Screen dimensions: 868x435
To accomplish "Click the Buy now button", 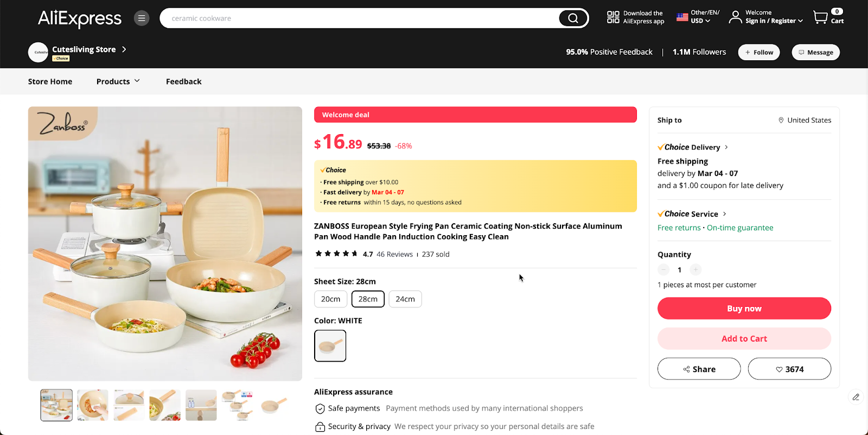I will pyautogui.click(x=743, y=308).
